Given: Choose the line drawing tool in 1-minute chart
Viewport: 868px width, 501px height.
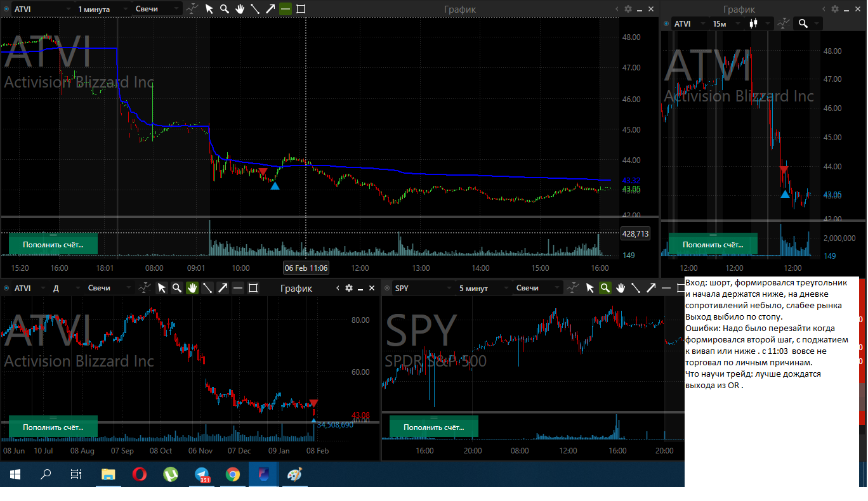Looking at the screenshot, I should point(255,9).
